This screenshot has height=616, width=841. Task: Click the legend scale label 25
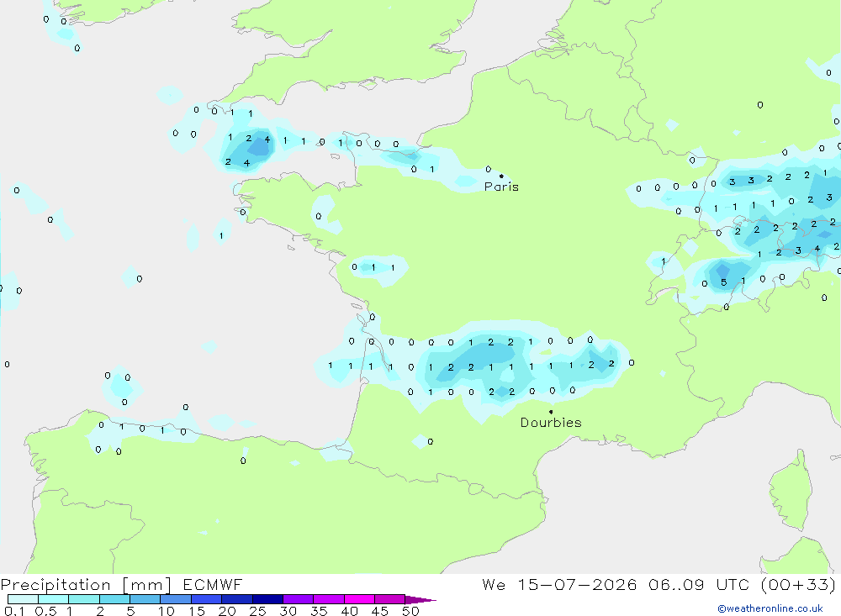coord(257,611)
